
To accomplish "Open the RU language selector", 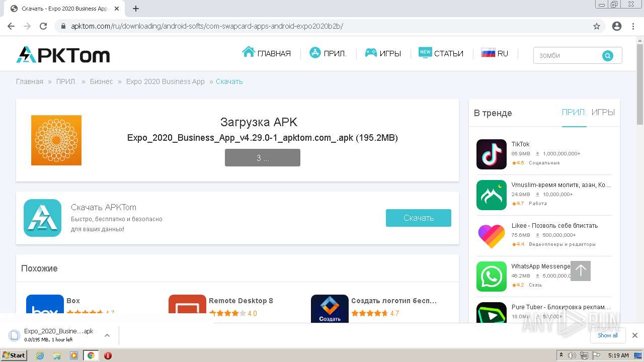I will point(503,53).
